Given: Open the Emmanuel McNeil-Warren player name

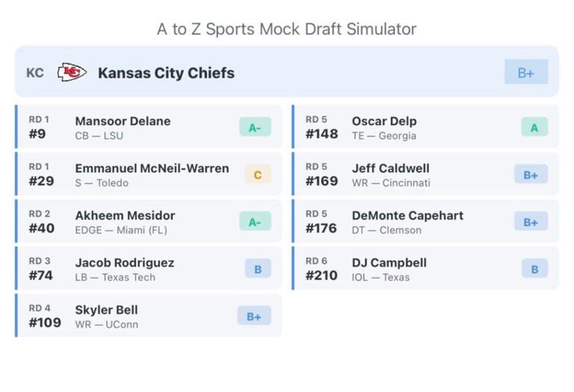Looking at the screenshot, I should coord(152,168).
